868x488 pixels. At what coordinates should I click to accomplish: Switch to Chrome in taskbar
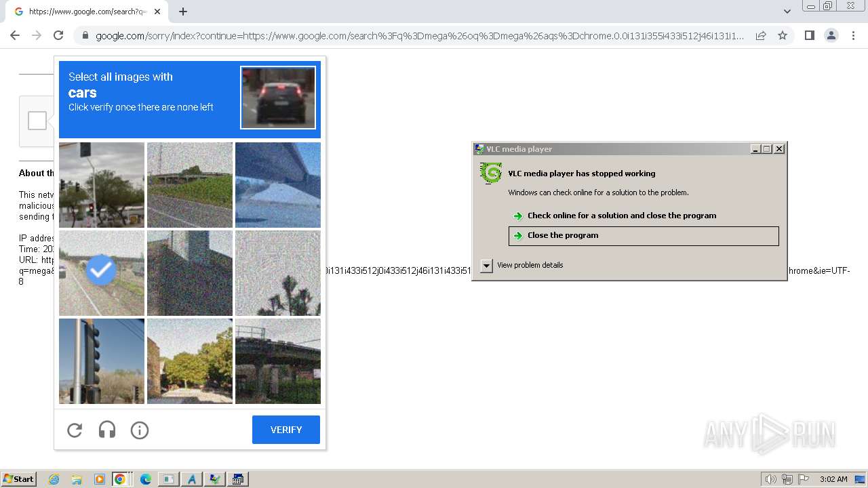point(120,479)
